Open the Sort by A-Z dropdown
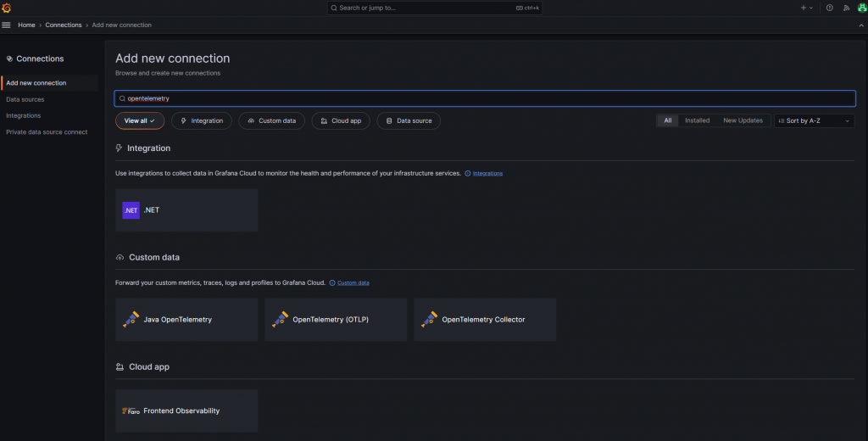This screenshot has width=868, height=441. click(x=815, y=120)
